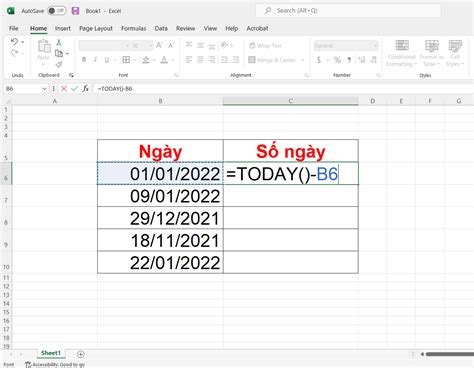Click the Save floppy disk icon
Screen dimensions: 474x368
coord(76,11)
